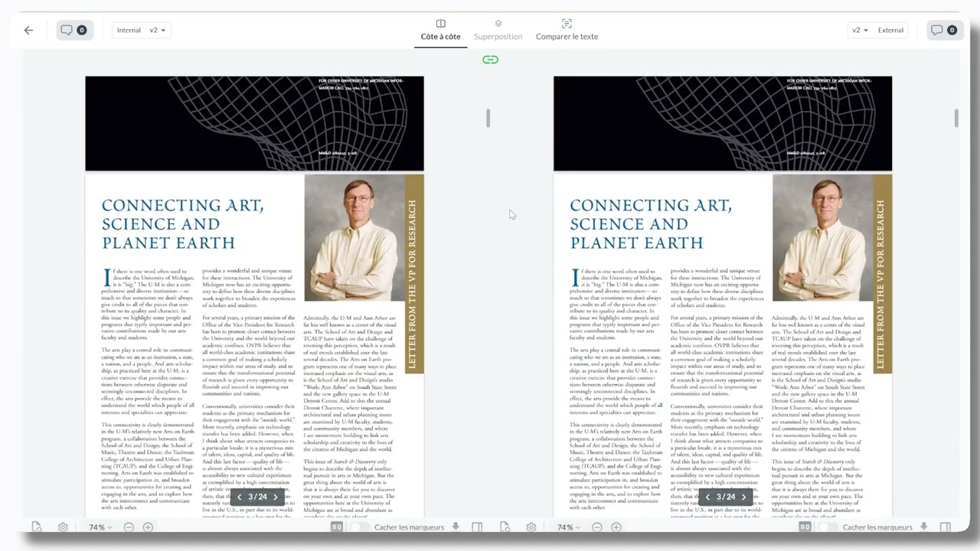Open side panel icon in right toolbar
The height and width of the screenshot is (551, 980).
click(x=946, y=527)
